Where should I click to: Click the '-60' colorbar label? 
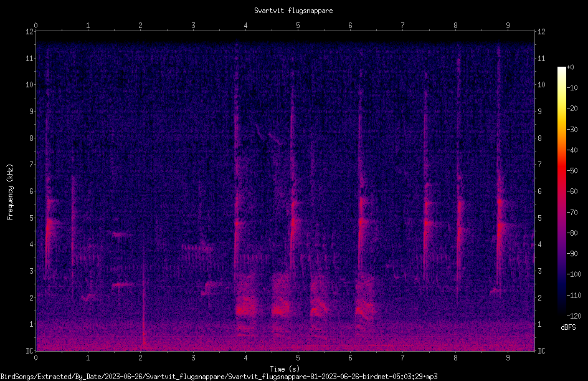pyautogui.click(x=572, y=191)
